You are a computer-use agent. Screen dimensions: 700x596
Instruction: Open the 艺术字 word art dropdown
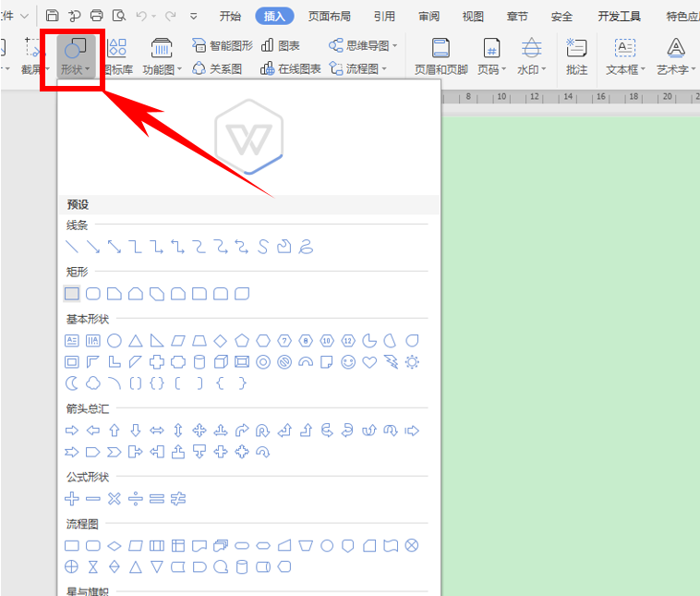point(676,57)
